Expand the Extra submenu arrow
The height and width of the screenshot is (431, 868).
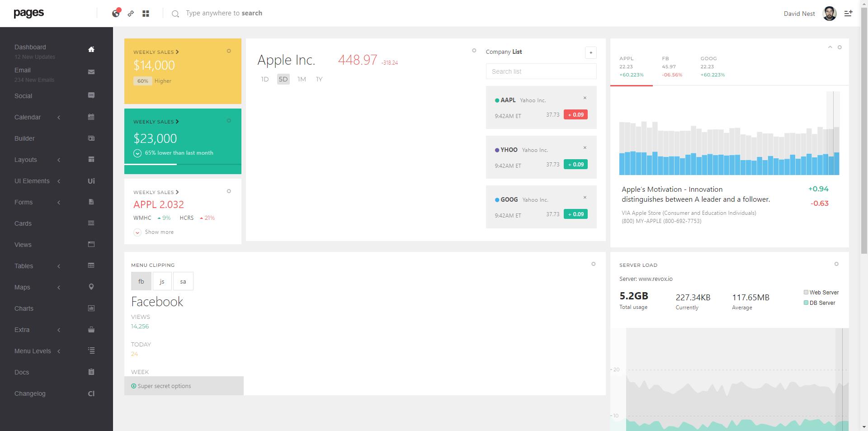[59, 330]
